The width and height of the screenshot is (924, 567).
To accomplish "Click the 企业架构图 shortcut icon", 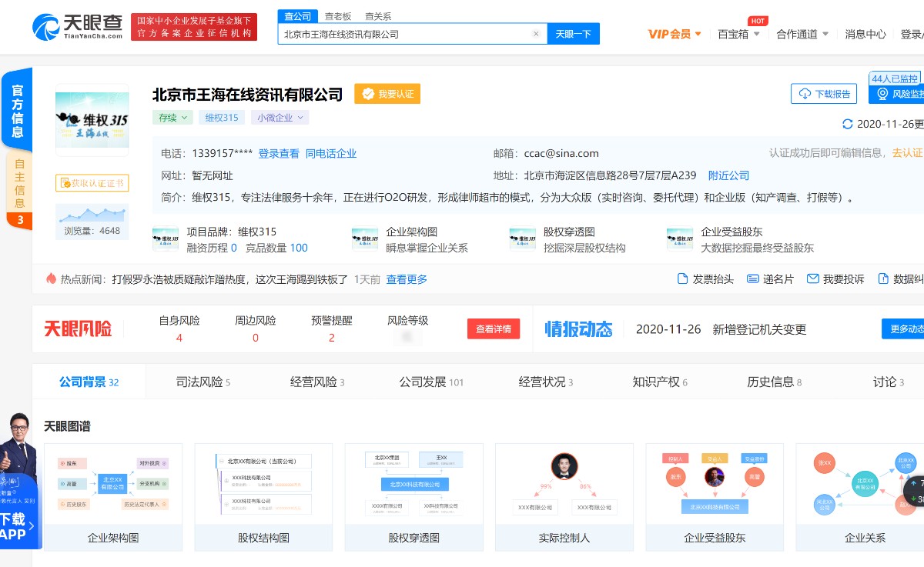I will coord(365,239).
